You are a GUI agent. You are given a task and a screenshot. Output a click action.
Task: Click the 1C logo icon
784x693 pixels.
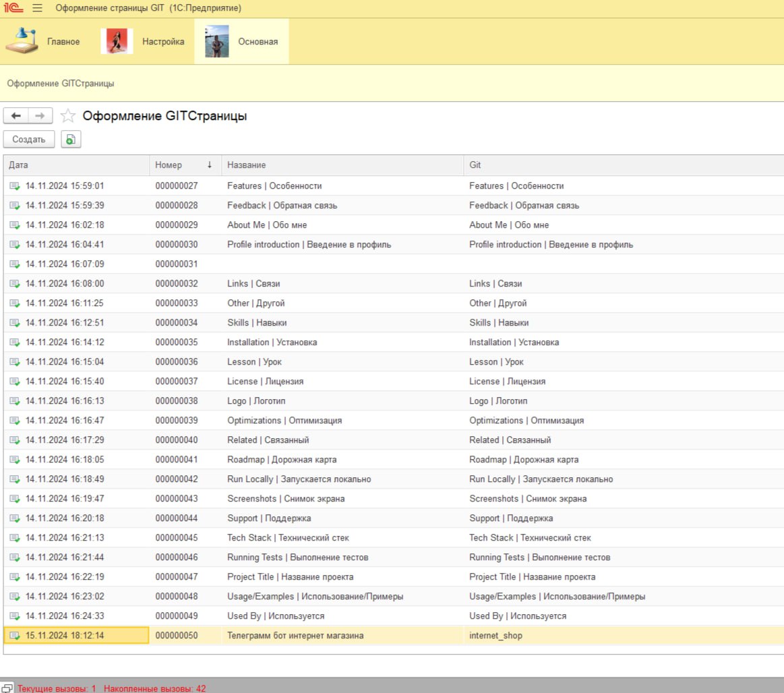(x=13, y=8)
